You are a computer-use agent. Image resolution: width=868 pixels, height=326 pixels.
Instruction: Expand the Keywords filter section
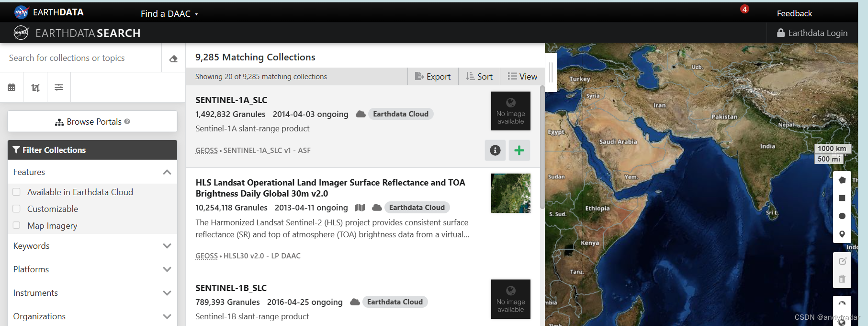tap(92, 246)
